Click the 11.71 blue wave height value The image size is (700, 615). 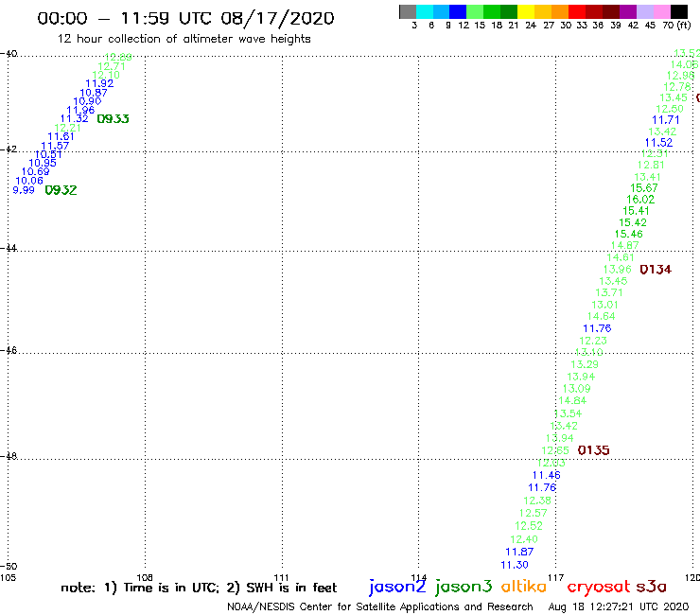coord(665,120)
